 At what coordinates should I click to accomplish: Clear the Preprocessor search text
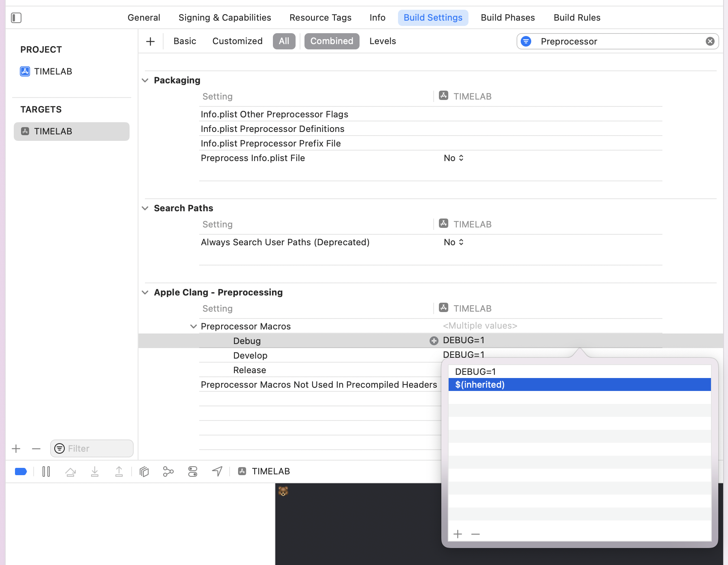(x=710, y=41)
